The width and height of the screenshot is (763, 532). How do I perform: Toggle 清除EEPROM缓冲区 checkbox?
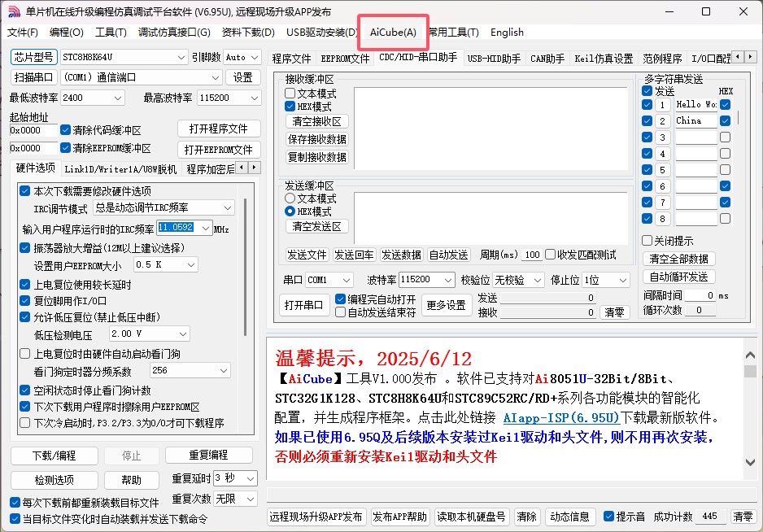tap(65, 147)
